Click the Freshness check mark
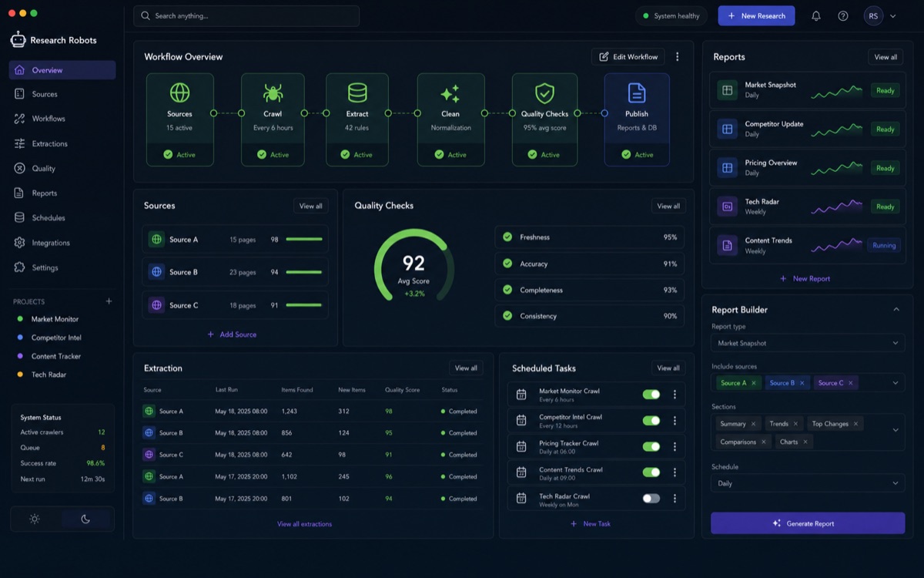The image size is (924, 578). [507, 237]
